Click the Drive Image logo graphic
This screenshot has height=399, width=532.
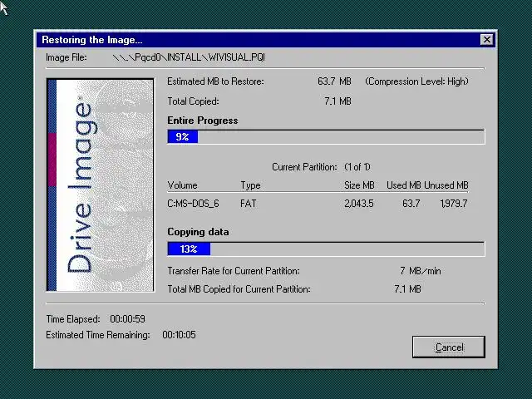101,185
